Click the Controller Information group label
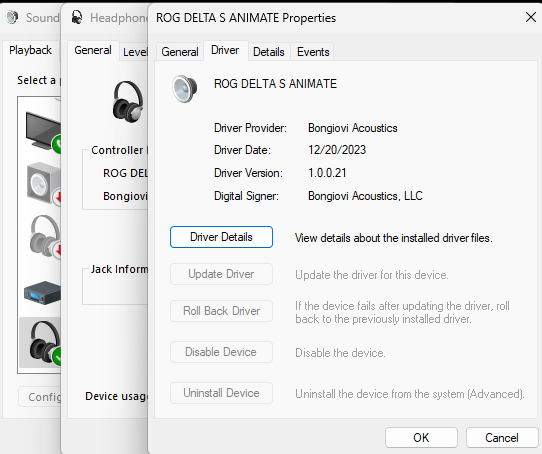Viewport: 542px width, 454px height. tap(119, 150)
